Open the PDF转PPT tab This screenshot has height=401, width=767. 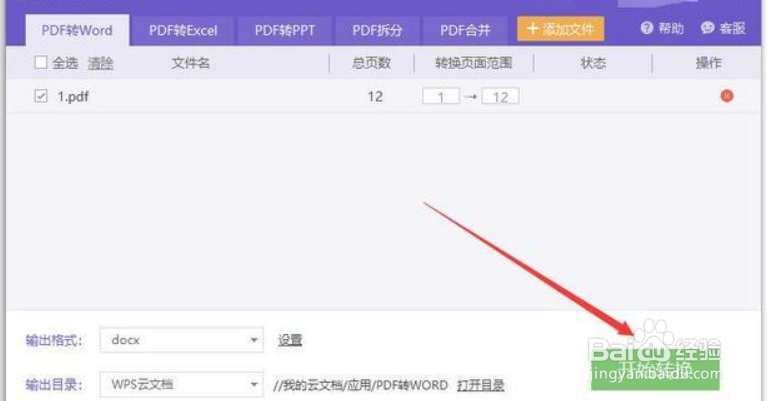click(x=285, y=30)
